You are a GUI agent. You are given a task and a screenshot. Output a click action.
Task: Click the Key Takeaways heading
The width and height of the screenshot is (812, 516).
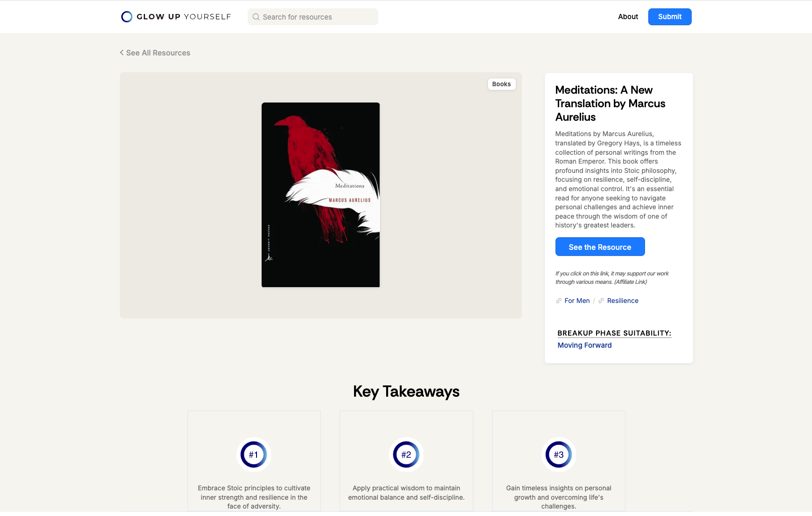[x=406, y=392]
